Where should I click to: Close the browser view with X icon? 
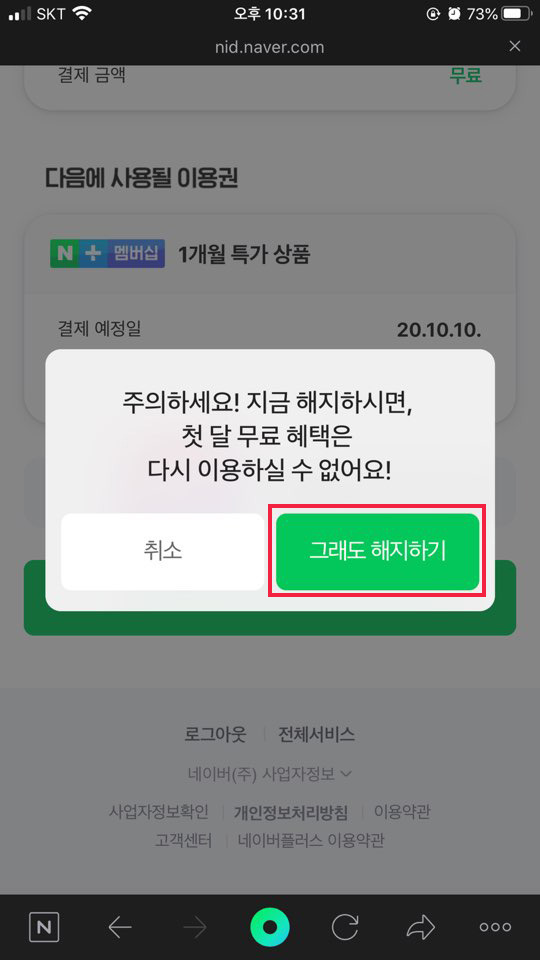pos(515,46)
